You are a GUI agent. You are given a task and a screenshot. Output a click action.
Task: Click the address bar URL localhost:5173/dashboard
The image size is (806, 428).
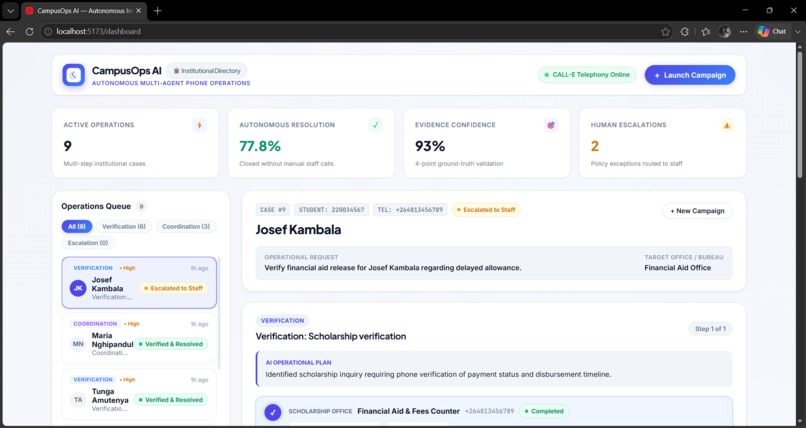[x=98, y=31]
